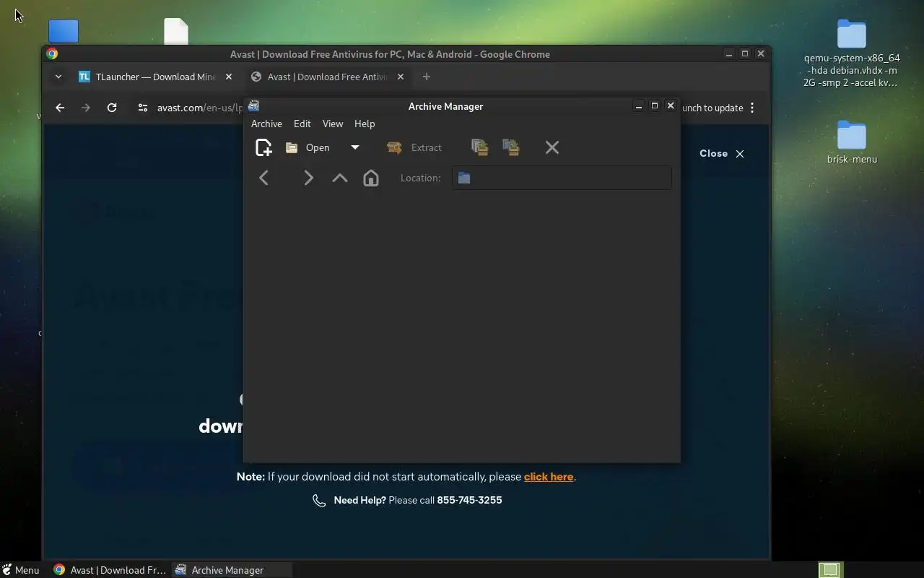Go forward with the right arrow icon
924x578 pixels.
click(308, 178)
